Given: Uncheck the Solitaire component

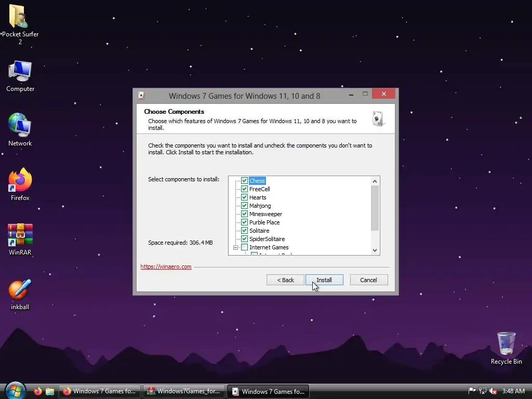Looking at the screenshot, I should point(244,230).
